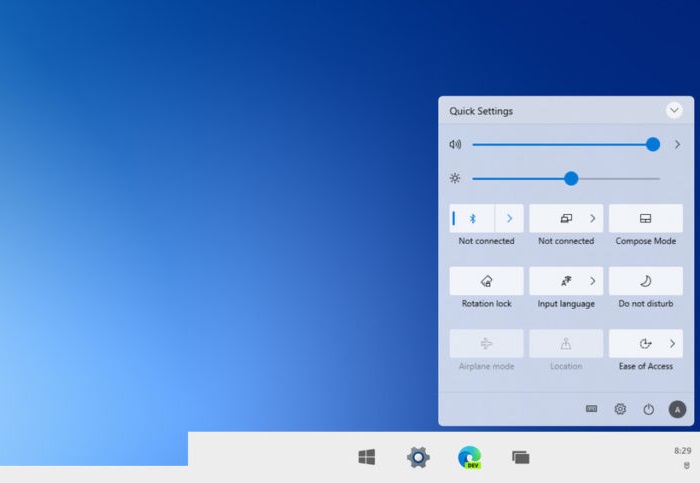Open the user account avatar
700x483 pixels.
click(677, 409)
